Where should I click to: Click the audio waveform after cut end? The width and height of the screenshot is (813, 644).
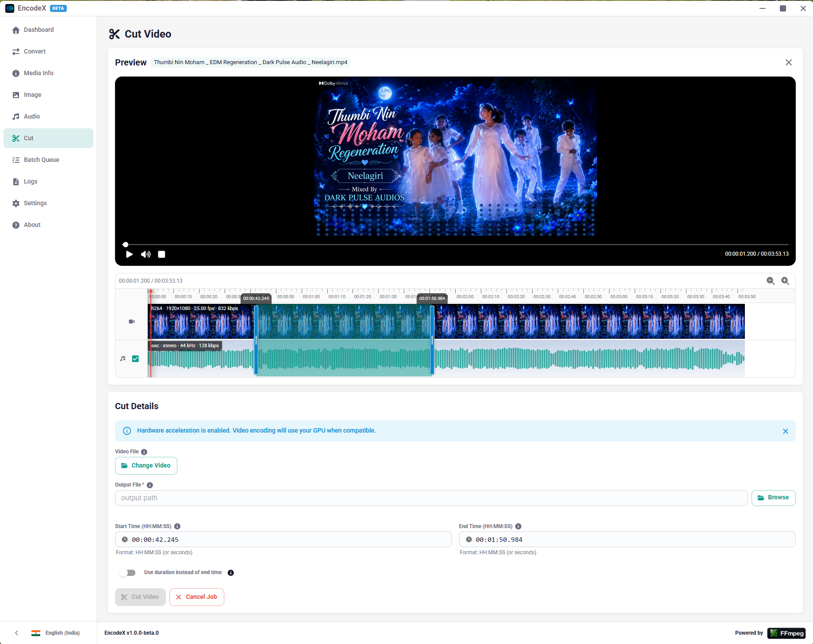point(590,358)
